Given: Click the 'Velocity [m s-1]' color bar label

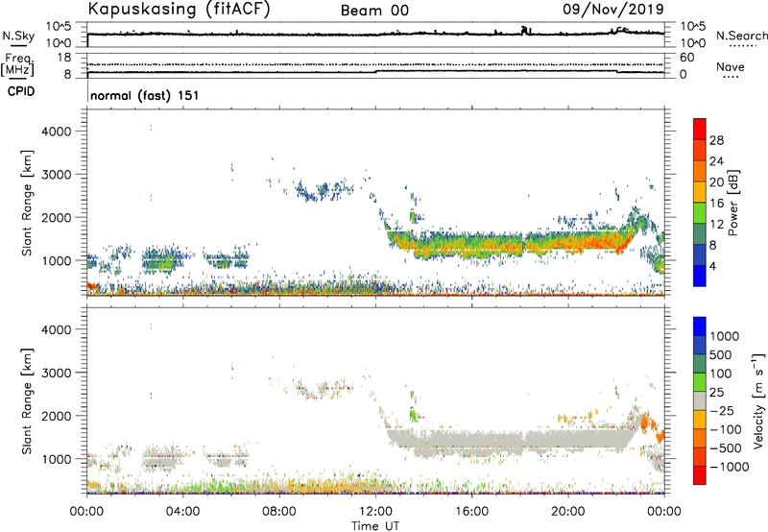Looking at the screenshot, I should coord(758,400).
